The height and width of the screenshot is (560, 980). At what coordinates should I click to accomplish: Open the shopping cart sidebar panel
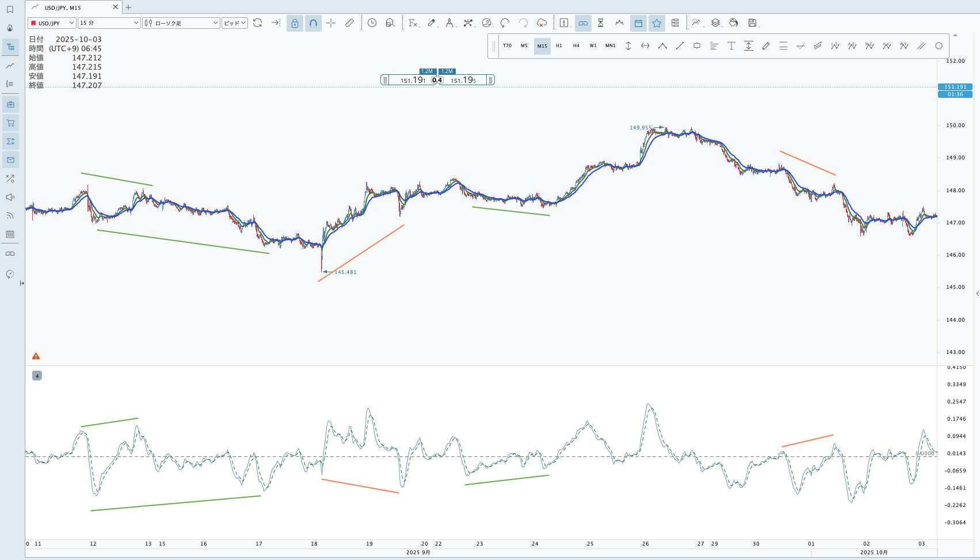click(x=10, y=123)
